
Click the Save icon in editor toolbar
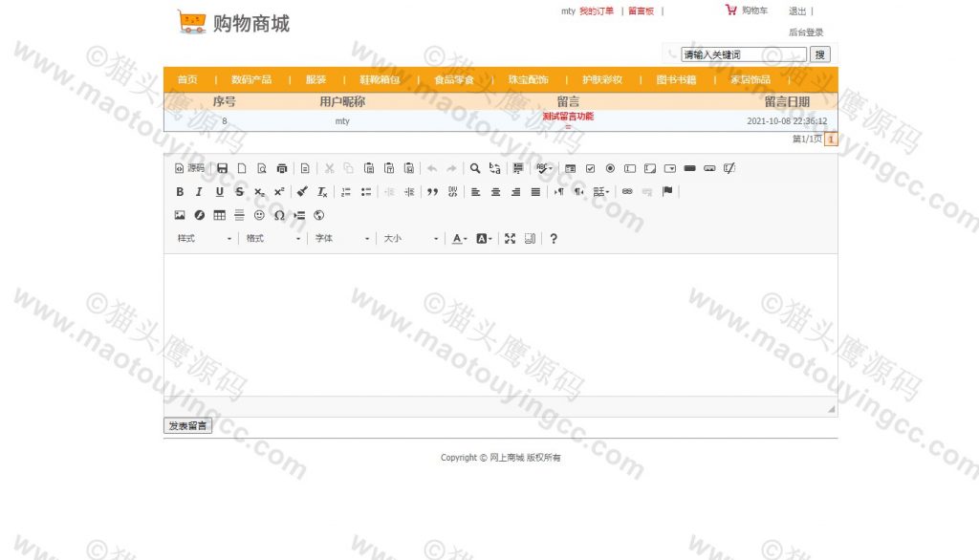222,168
